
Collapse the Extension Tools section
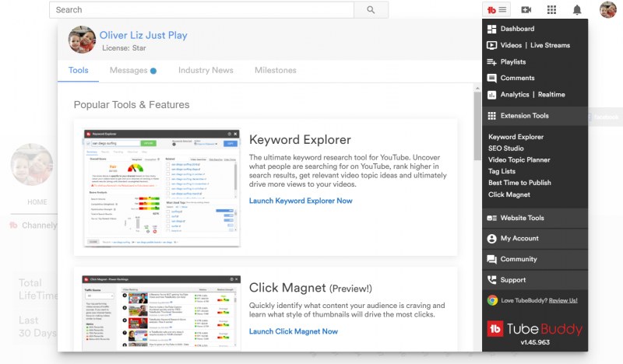tap(524, 116)
